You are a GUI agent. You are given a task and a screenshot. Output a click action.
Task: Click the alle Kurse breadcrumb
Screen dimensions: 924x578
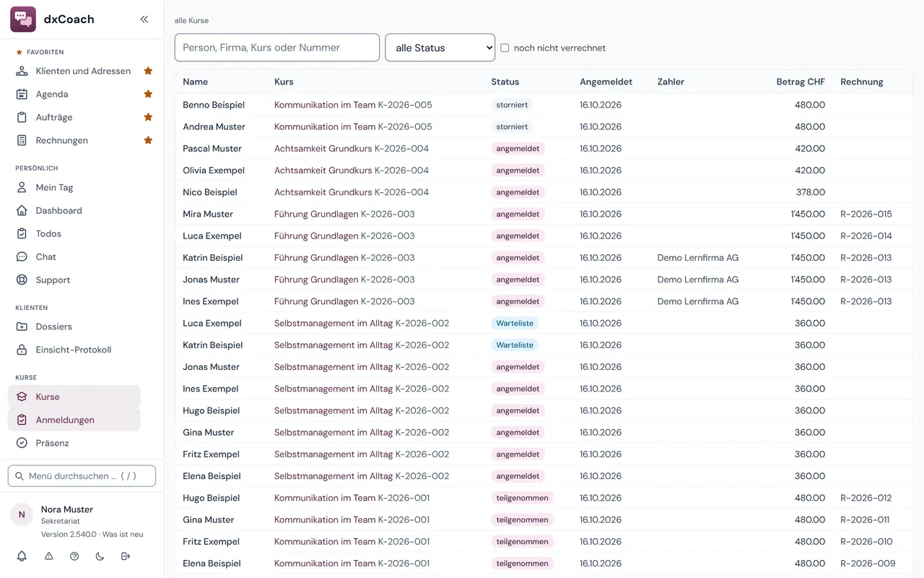pyautogui.click(x=191, y=20)
